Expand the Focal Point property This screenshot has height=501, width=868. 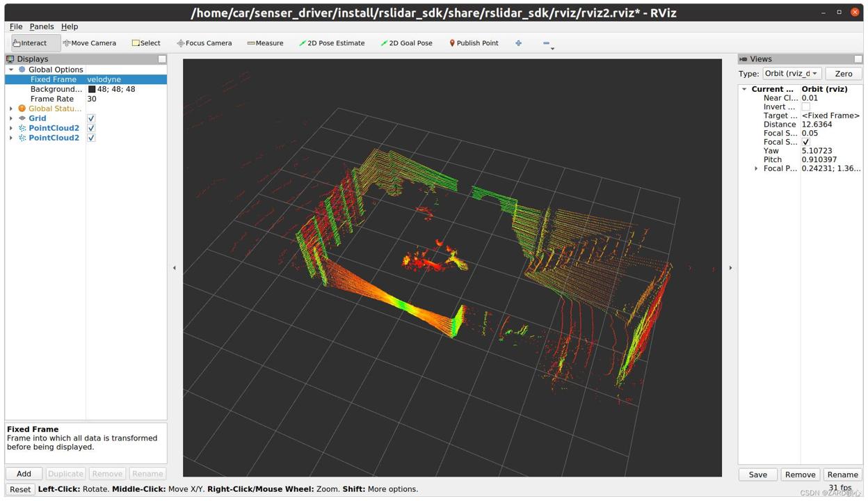[756, 168]
